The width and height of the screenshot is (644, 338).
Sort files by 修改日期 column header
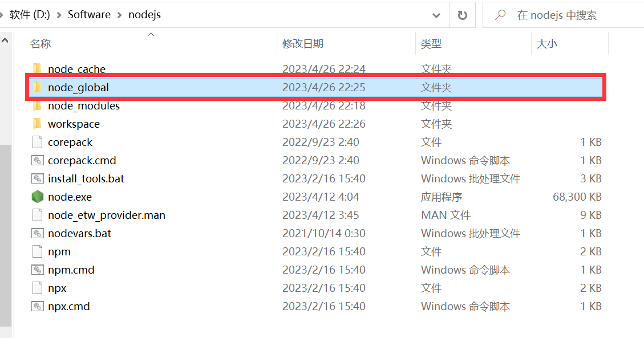coord(303,43)
